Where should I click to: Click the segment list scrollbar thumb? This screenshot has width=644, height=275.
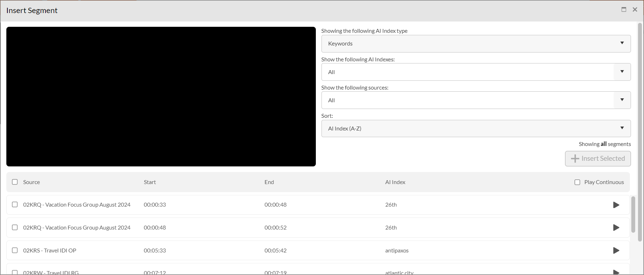[633, 214]
